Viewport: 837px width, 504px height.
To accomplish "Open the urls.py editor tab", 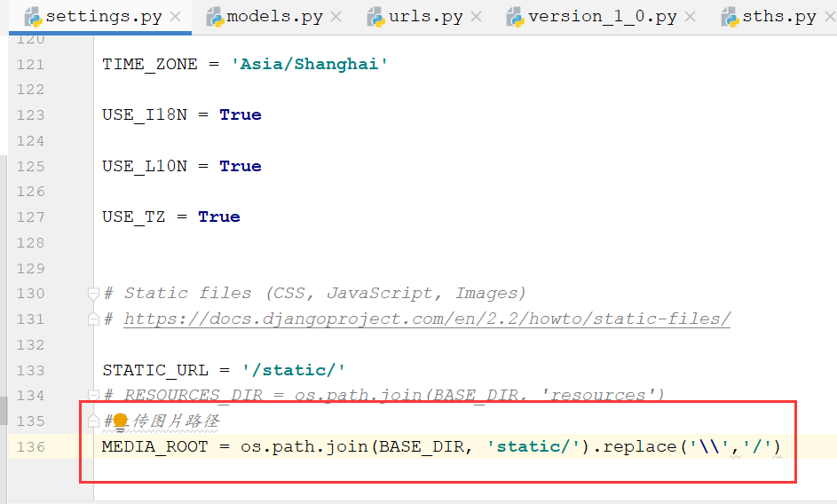I will point(425,17).
